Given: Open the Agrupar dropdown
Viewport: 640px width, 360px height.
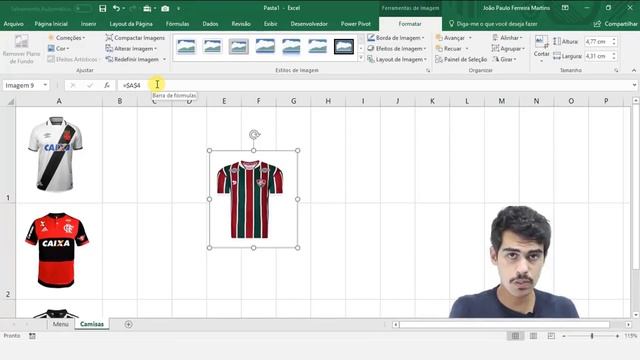Looking at the screenshot, I should (x=508, y=49).
